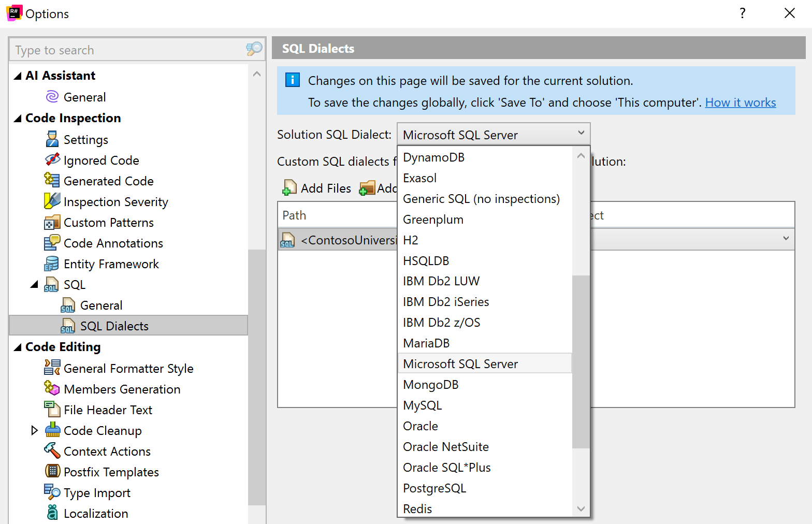Select the Ignored Code icon

point(52,160)
